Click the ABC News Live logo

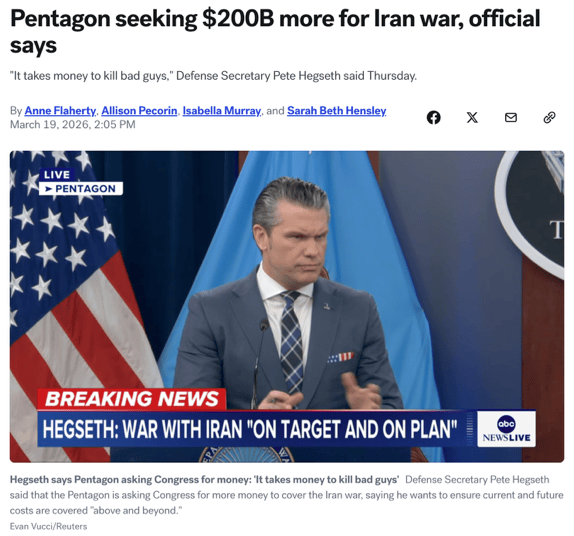point(506,429)
